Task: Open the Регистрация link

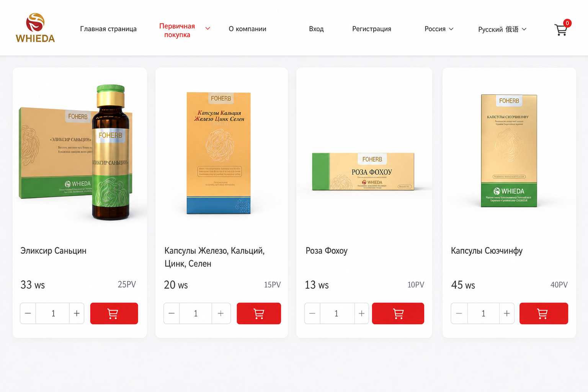Action: 372,29
